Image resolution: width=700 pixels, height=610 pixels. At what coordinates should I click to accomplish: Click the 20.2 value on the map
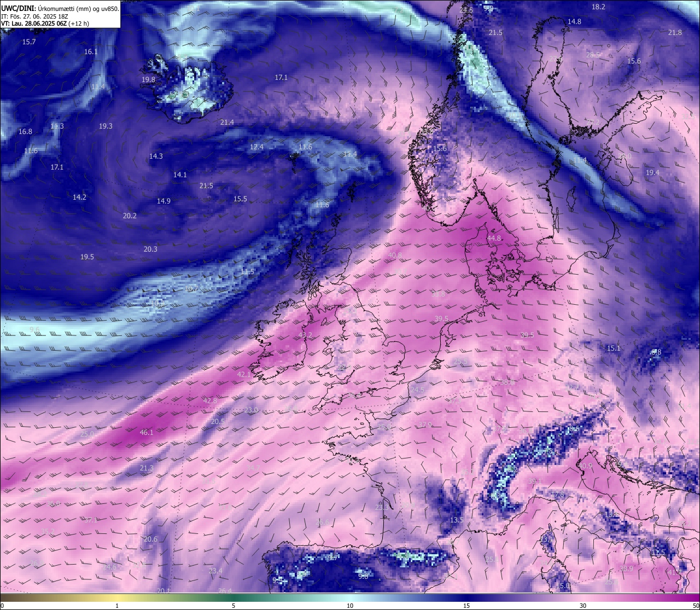point(130,216)
